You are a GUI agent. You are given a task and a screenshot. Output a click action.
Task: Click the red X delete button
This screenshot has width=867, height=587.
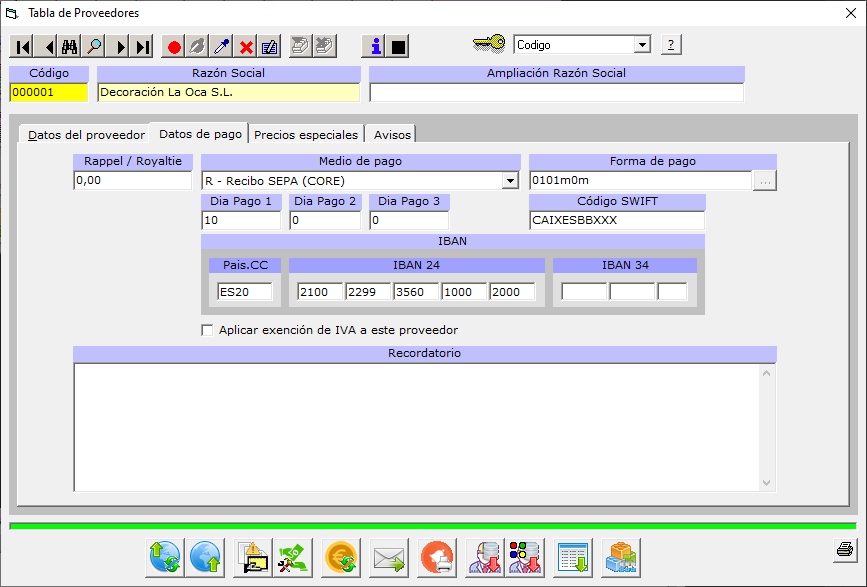pos(246,47)
